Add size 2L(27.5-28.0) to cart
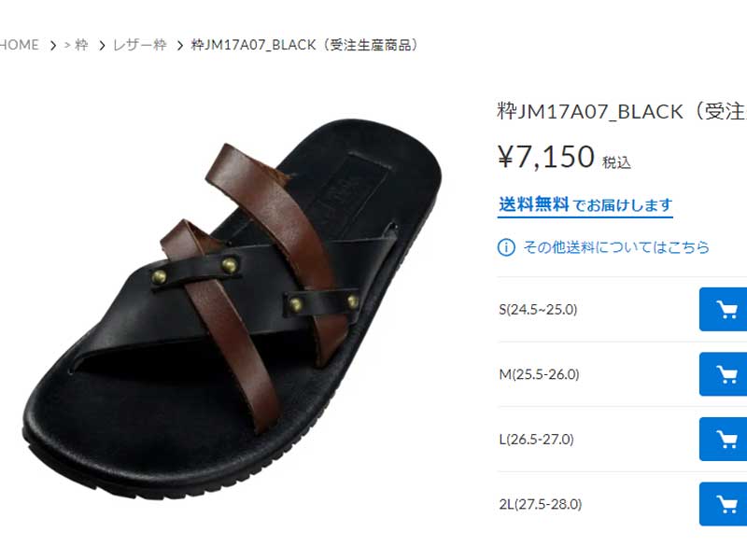 point(723,504)
